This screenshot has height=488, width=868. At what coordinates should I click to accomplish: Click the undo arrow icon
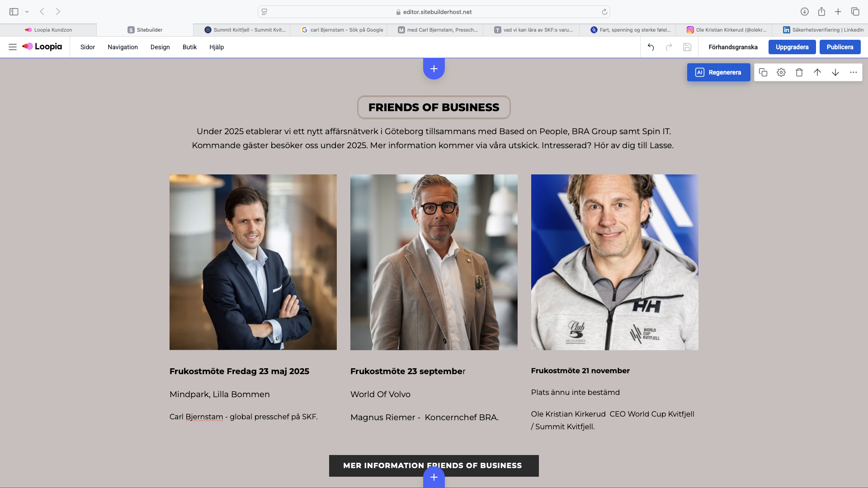(651, 47)
